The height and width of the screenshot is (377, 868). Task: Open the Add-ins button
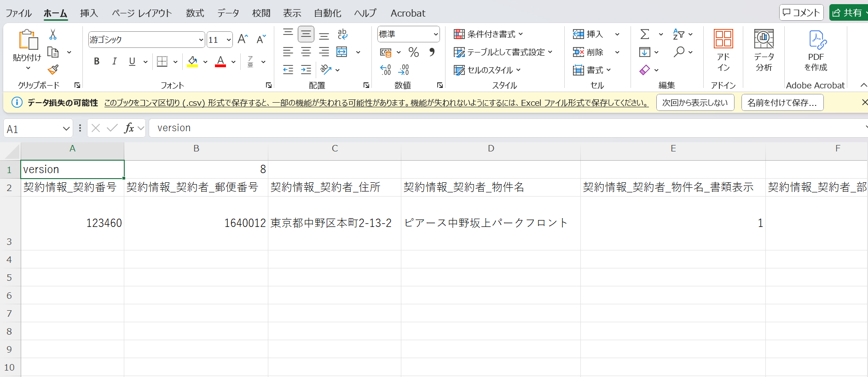(x=723, y=50)
